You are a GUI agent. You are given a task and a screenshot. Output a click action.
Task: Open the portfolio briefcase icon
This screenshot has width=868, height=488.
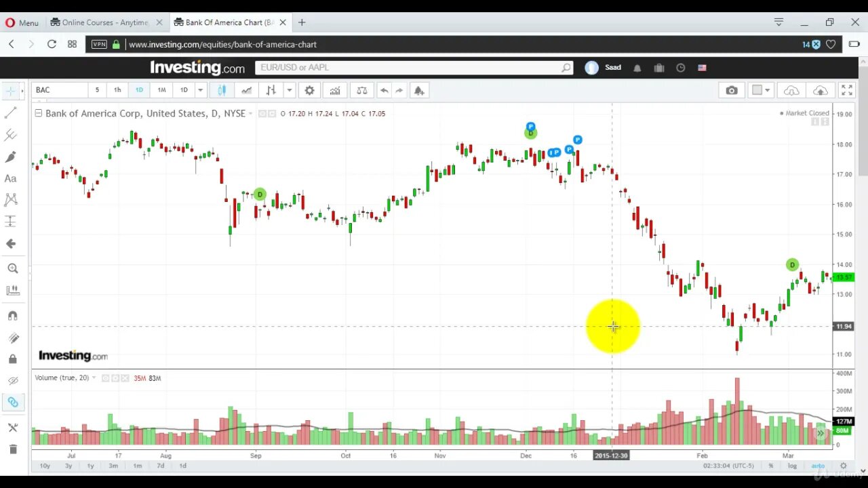[x=658, y=68]
